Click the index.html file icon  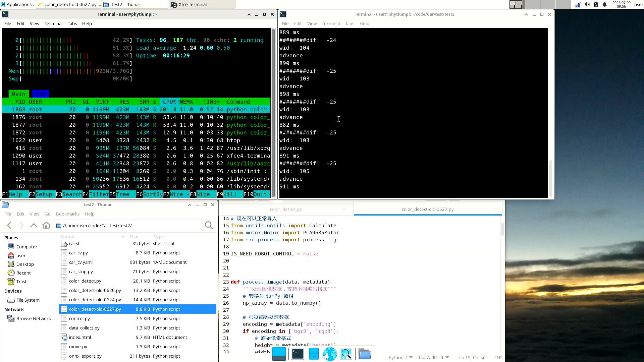click(64, 337)
